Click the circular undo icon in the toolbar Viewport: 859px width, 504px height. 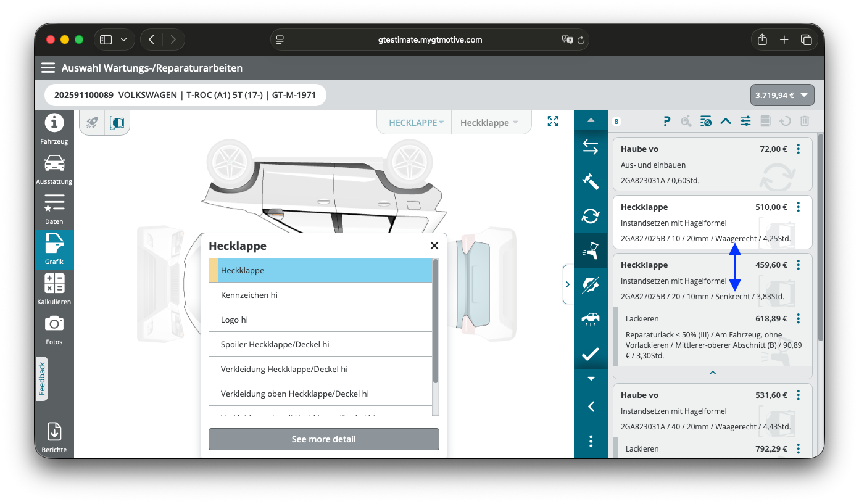point(785,122)
